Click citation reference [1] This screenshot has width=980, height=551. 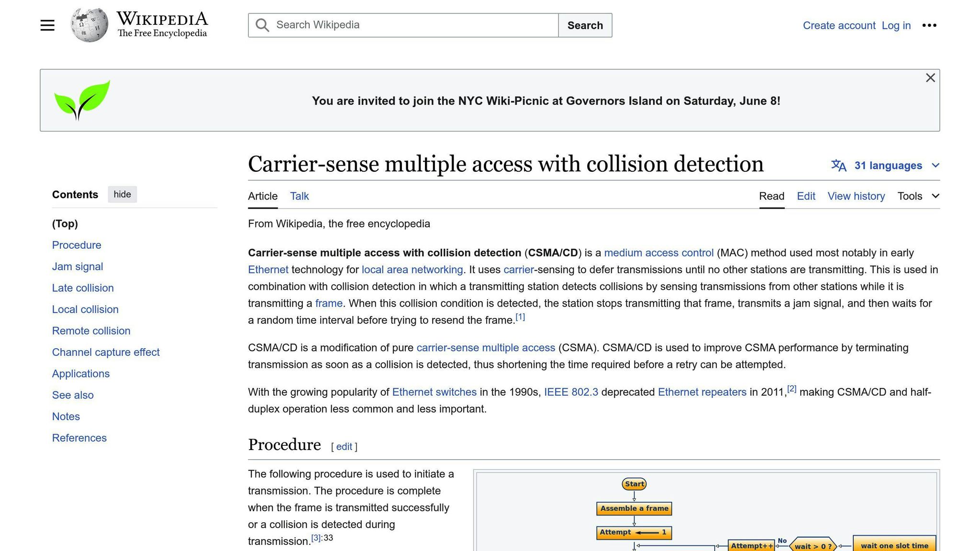520,317
